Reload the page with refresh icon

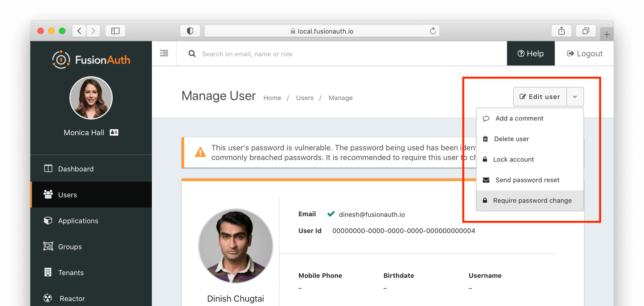(433, 31)
